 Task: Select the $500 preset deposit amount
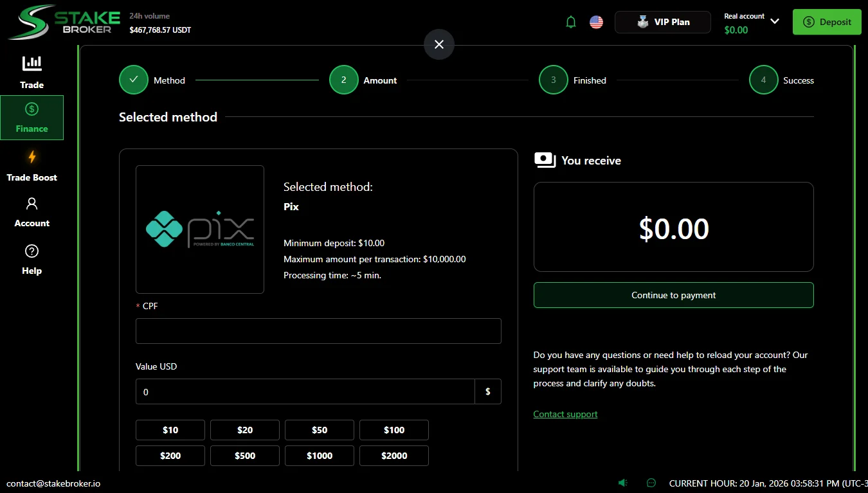click(x=245, y=456)
